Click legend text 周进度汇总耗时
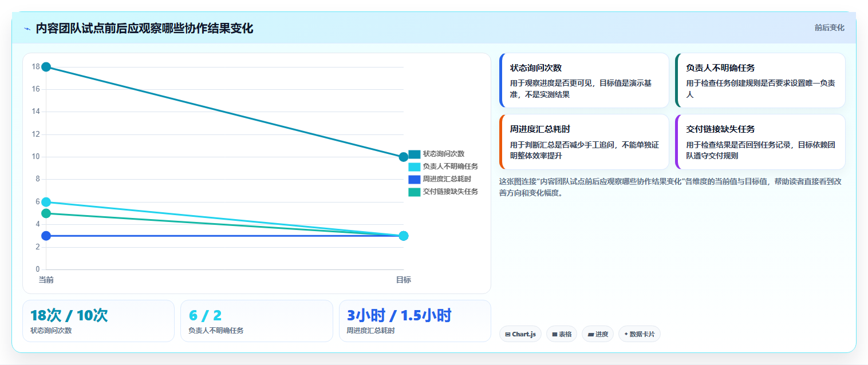 tap(447, 179)
